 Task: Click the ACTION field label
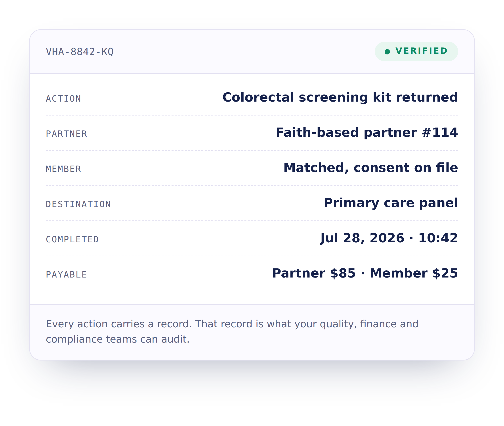tap(63, 98)
